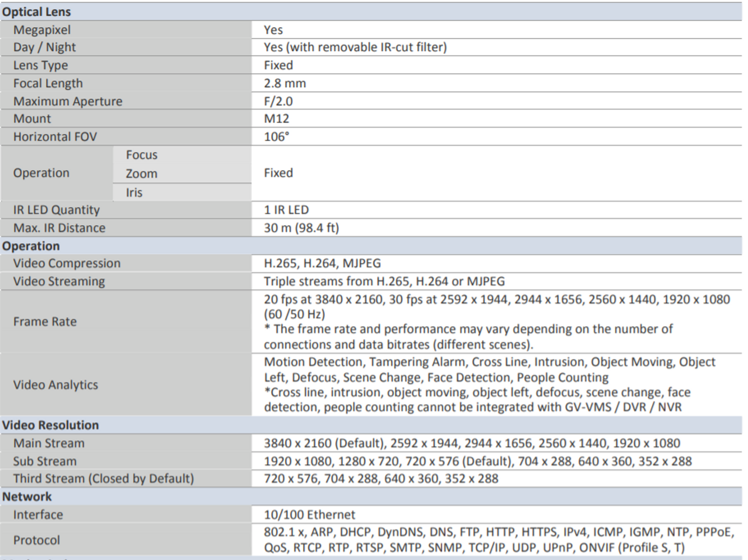Select the 'Interface' label
The height and width of the screenshot is (560, 748).
(x=38, y=515)
